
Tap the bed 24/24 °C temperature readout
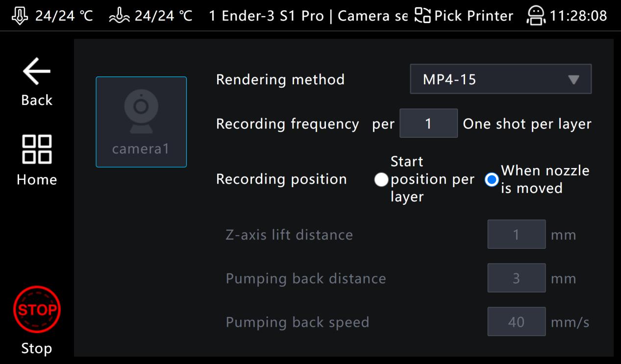pyautogui.click(x=163, y=16)
